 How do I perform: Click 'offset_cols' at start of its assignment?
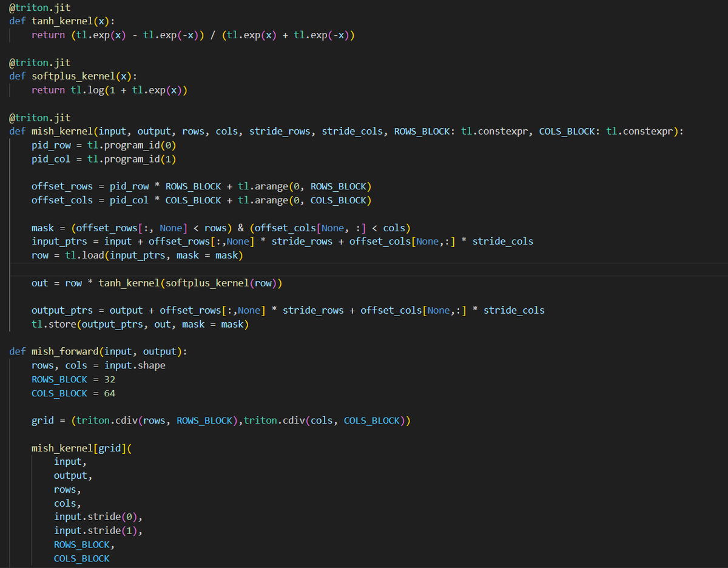(62, 200)
